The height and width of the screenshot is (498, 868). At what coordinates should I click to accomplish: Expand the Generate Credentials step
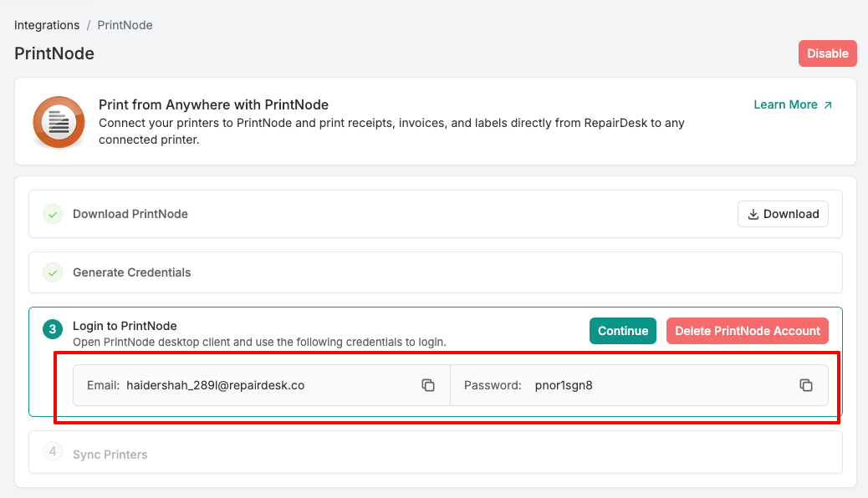[132, 272]
